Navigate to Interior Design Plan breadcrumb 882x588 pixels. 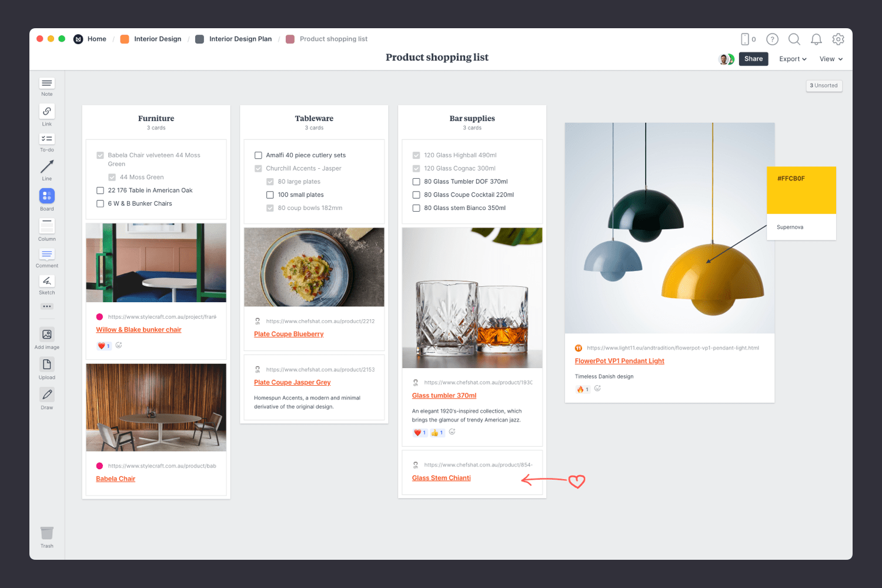click(x=240, y=39)
